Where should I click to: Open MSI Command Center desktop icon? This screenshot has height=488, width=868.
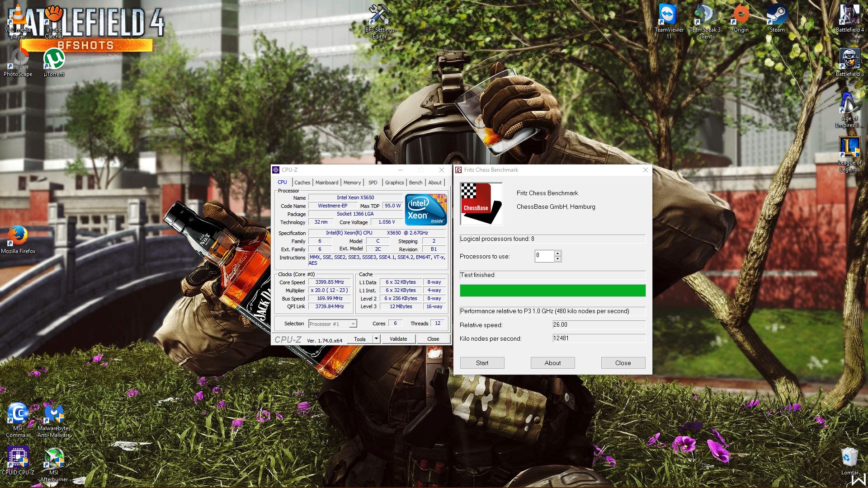click(18, 420)
